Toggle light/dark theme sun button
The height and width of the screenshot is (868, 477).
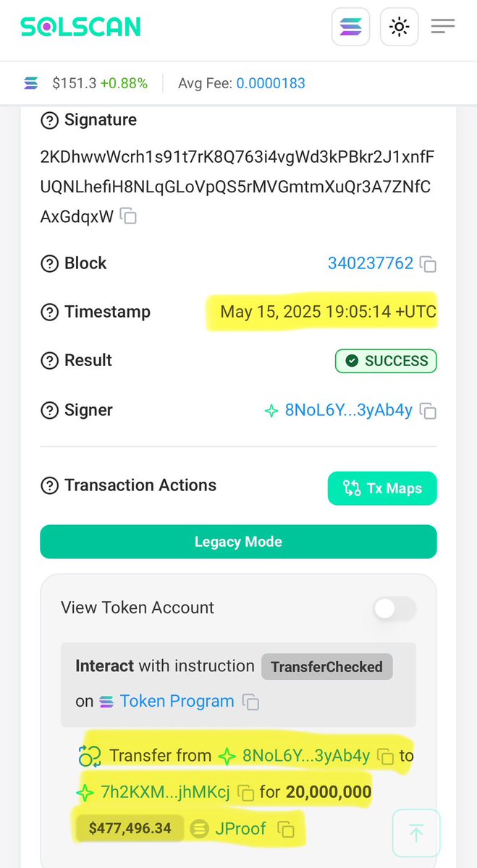pyautogui.click(x=399, y=27)
